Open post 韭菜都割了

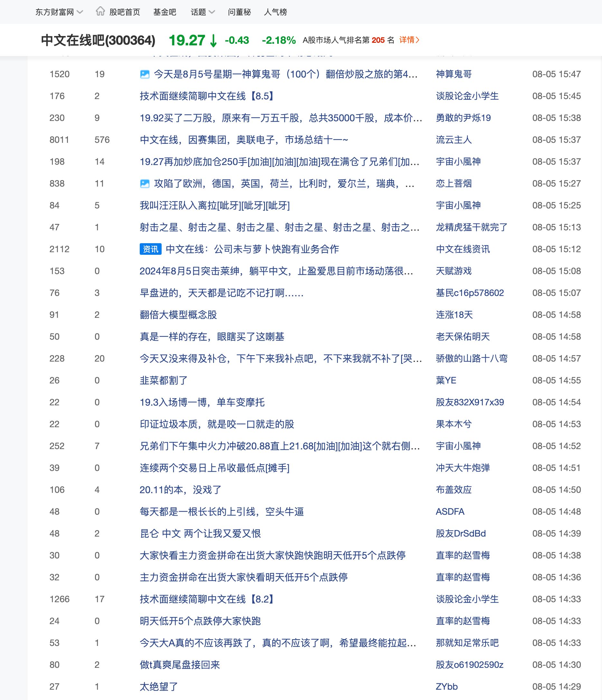[x=164, y=381]
